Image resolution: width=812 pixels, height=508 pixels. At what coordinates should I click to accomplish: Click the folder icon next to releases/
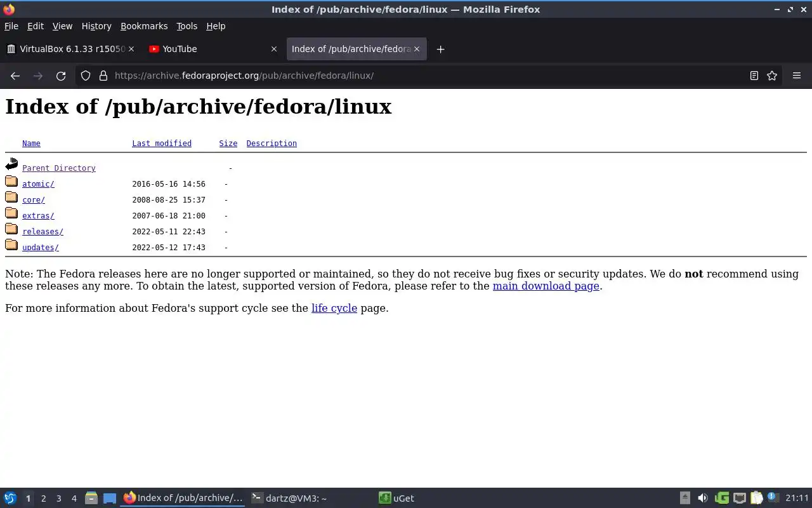pyautogui.click(x=11, y=229)
